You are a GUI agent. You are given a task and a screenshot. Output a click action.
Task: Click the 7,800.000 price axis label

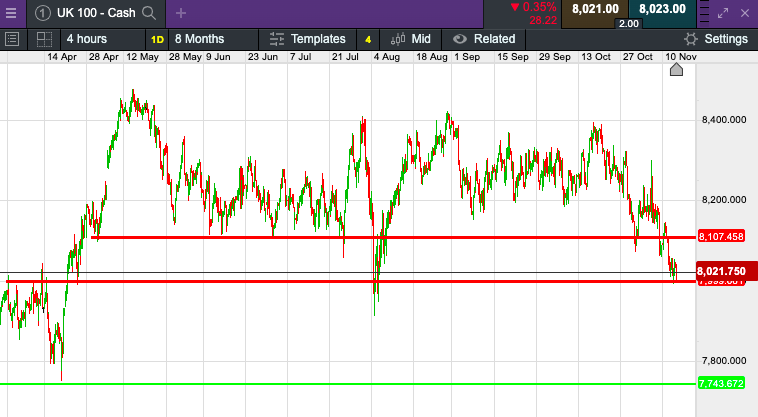coord(724,360)
